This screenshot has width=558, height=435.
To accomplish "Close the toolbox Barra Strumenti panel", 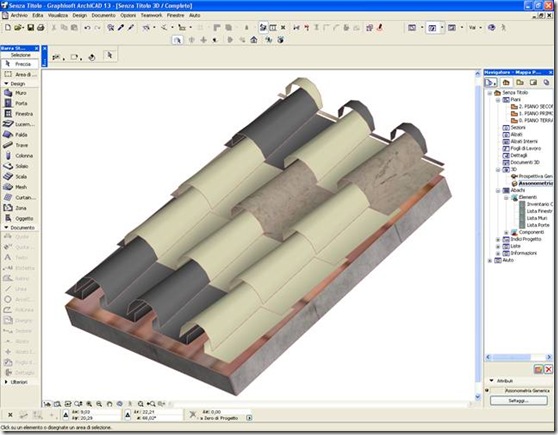I will (x=36, y=48).
